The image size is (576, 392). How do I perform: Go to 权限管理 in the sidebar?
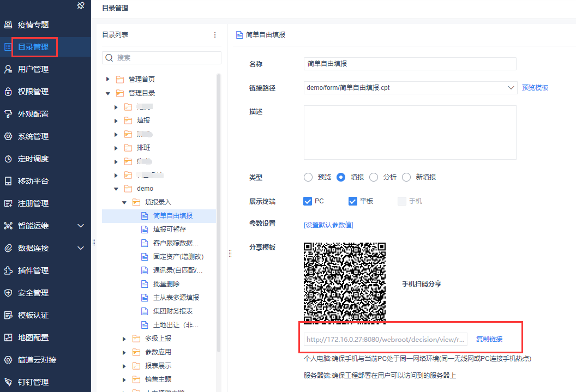[33, 92]
